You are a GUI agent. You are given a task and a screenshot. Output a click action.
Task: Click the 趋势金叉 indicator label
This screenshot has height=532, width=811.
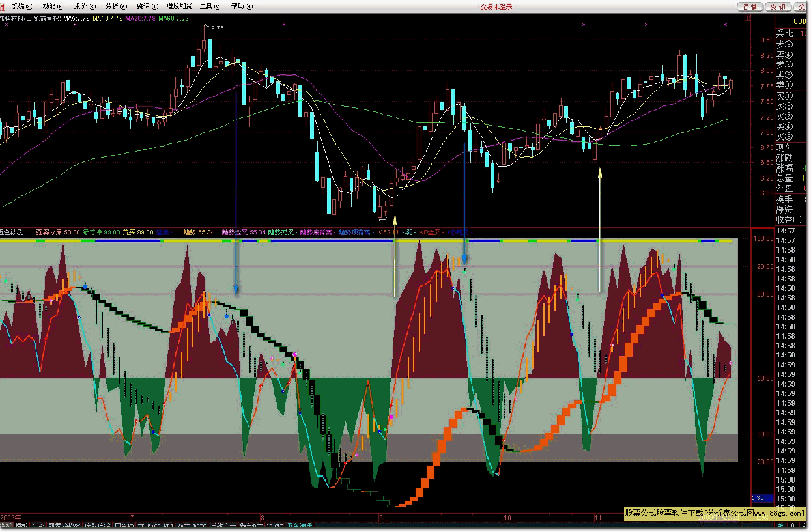[x=243, y=232]
